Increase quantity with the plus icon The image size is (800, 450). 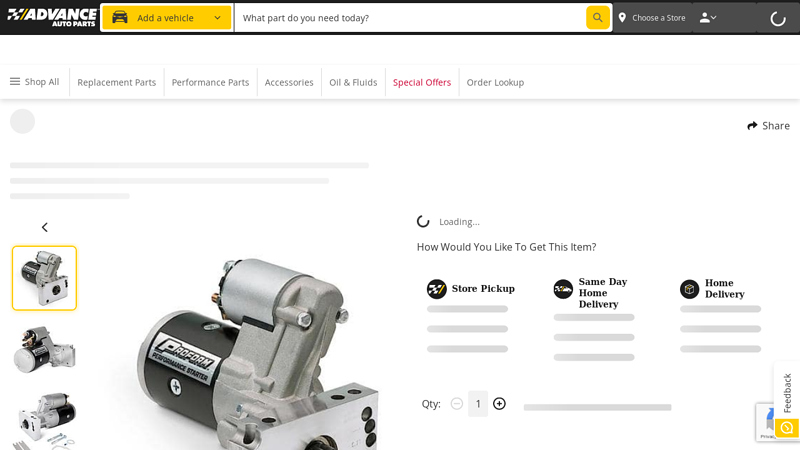click(x=499, y=404)
